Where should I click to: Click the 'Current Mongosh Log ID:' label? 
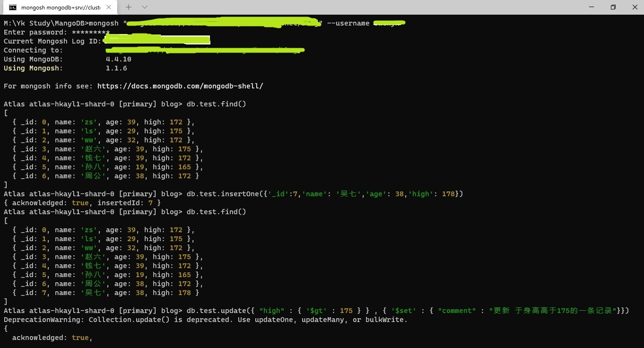click(52, 41)
